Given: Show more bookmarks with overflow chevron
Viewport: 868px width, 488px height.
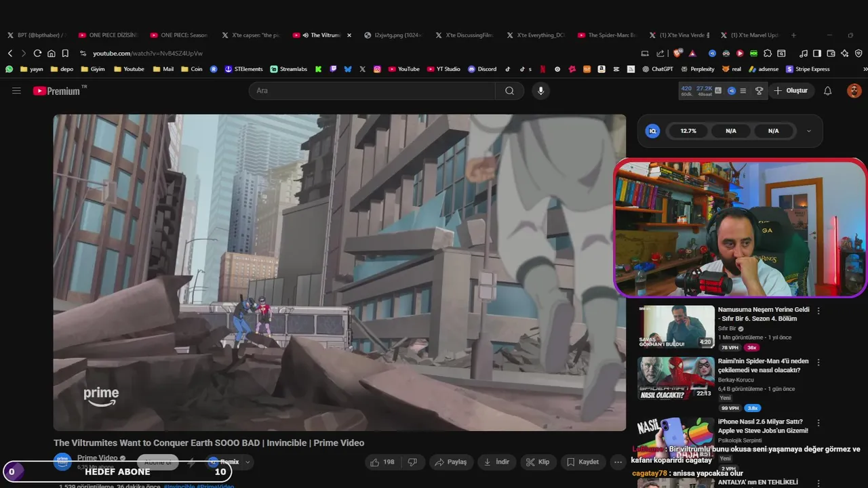Looking at the screenshot, I should (x=865, y=69).
